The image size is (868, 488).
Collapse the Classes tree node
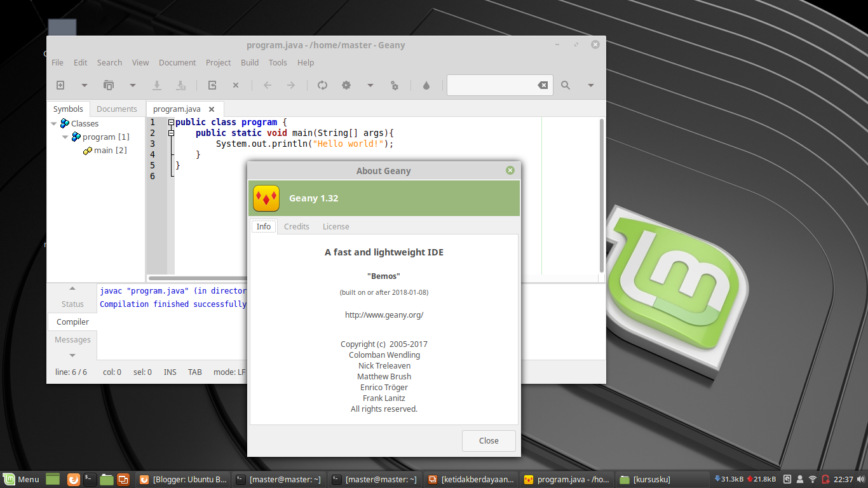[x=54, y=123]
